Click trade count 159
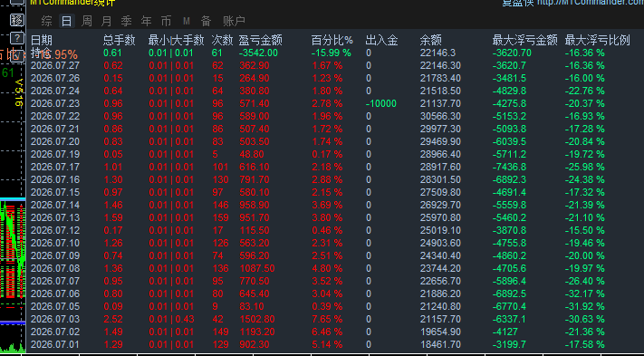This screenshot has height=356, width=644. point(220,218)
